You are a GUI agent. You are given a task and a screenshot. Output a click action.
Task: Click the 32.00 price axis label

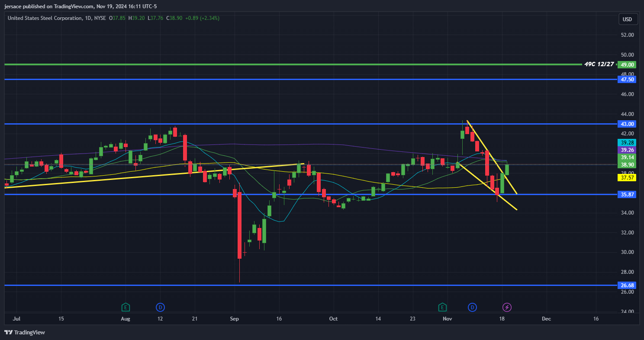[628, 233]
